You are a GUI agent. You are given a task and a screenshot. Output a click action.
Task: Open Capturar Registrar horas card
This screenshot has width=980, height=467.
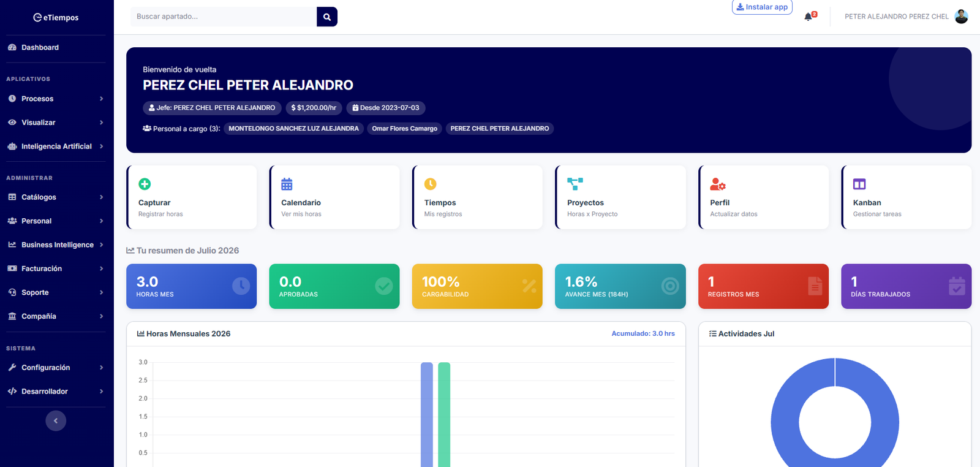(x=192, y=197)
